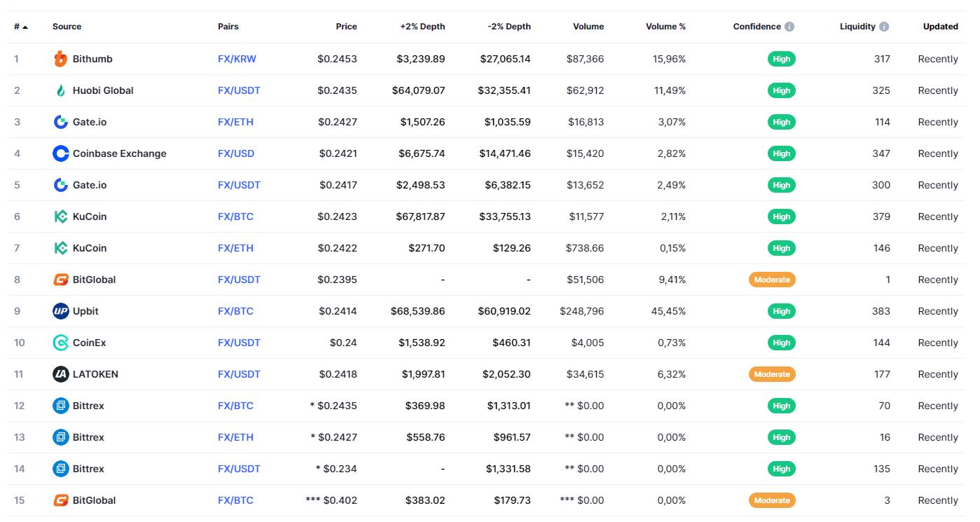This screenshot has height=522, width=980.
Task: Click the Bithumb exchange logo
Action: [61, 59]
